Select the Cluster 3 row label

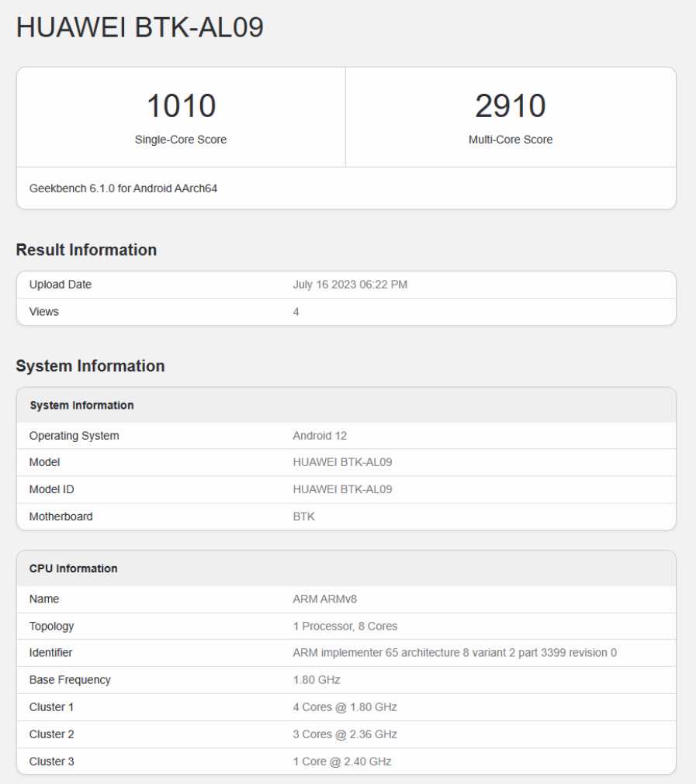point(52,762)
